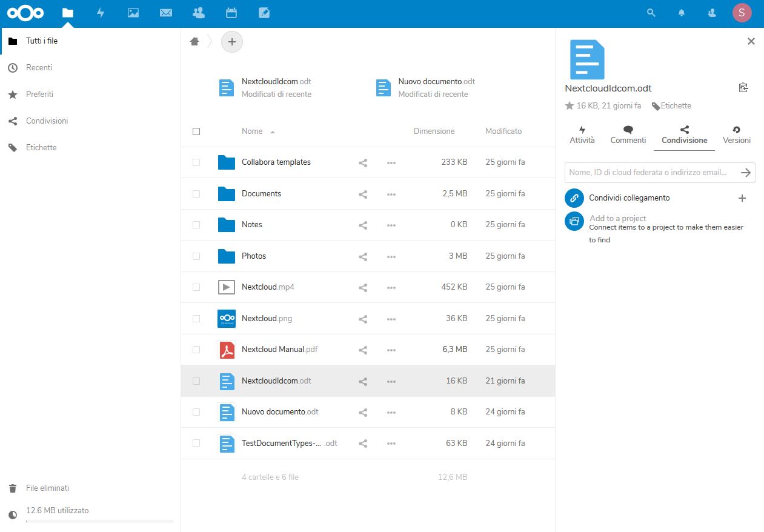This screenshot has height=532, width=764.
Task: Switch to the Versioni tab
Action: [x=737, y=135]
